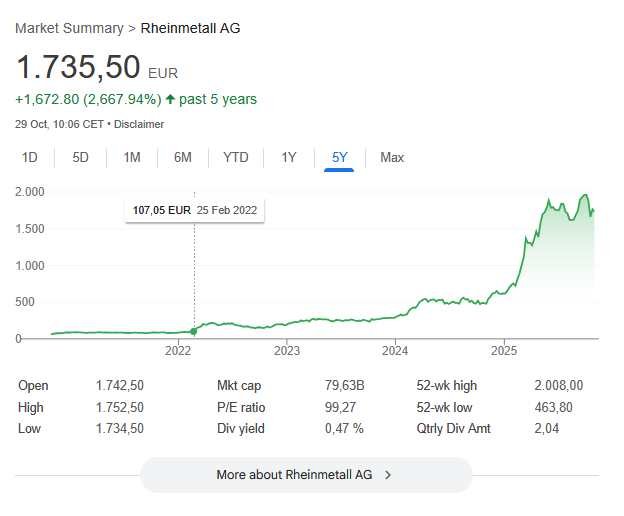The image size is (624, 516).
Task: Click the 2025 peak on the price line
Action: [x=585, y=195]
